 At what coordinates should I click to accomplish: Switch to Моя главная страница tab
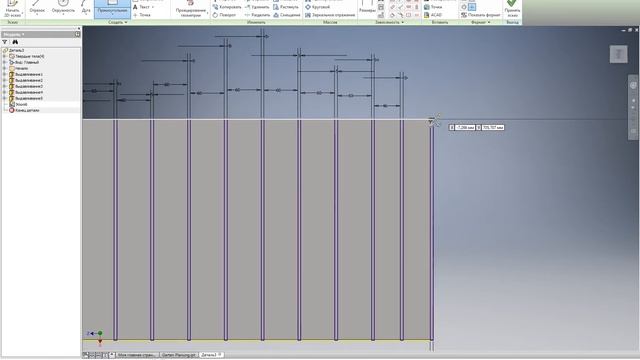[x=136, y=355]
